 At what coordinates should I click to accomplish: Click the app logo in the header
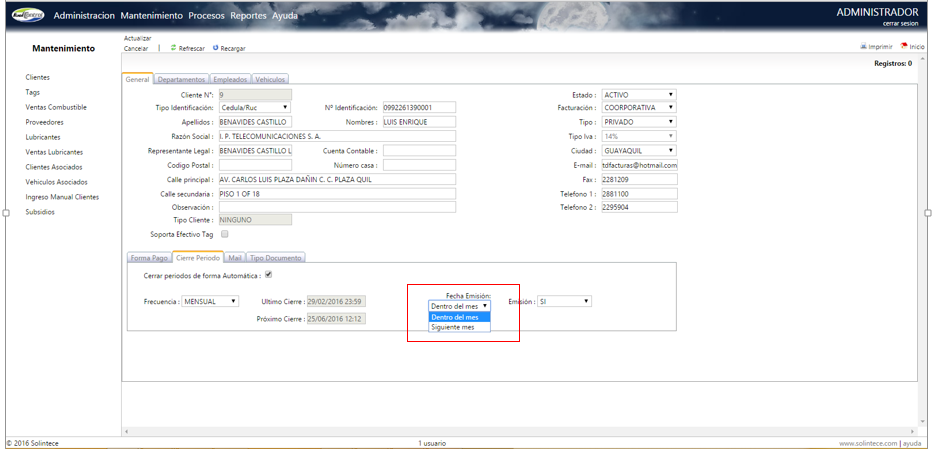tap(26, 15)
